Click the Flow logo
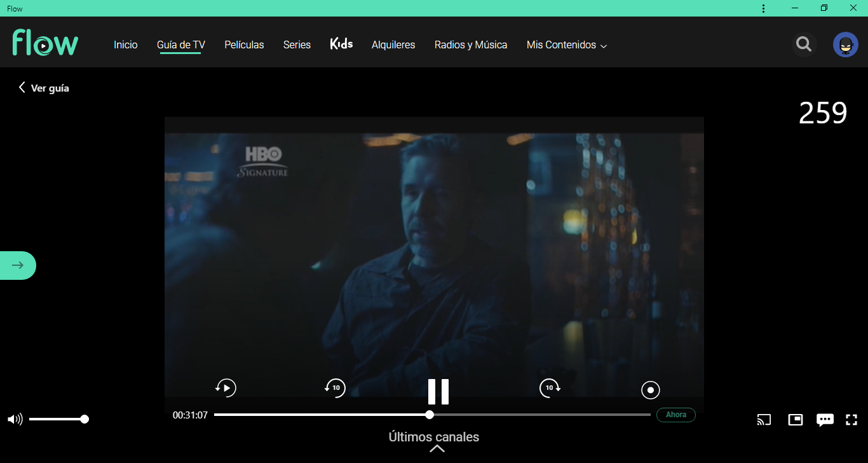The image size is (868, 463). coord(45,43)
